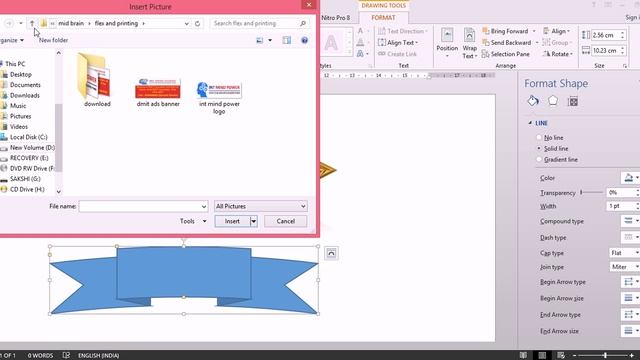Open Begin Arrow type dropdown

pos(631,282)
